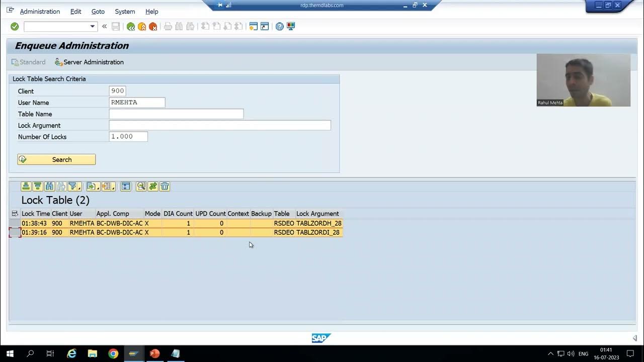The image size is (644, 362).
Task: Click the Server Administration button
Action: (89, 62)
